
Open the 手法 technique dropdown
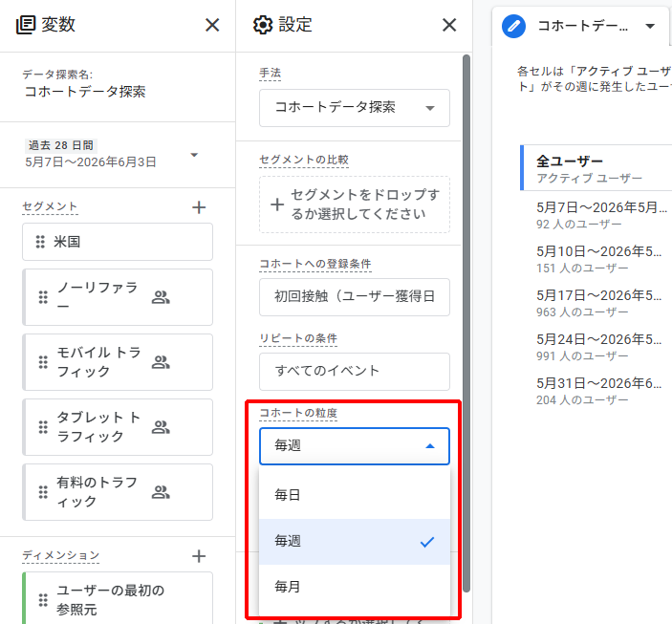click(355, 108)
